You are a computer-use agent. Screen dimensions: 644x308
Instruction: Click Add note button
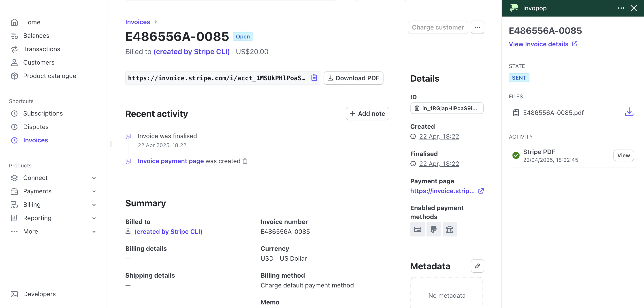(367, 114)
